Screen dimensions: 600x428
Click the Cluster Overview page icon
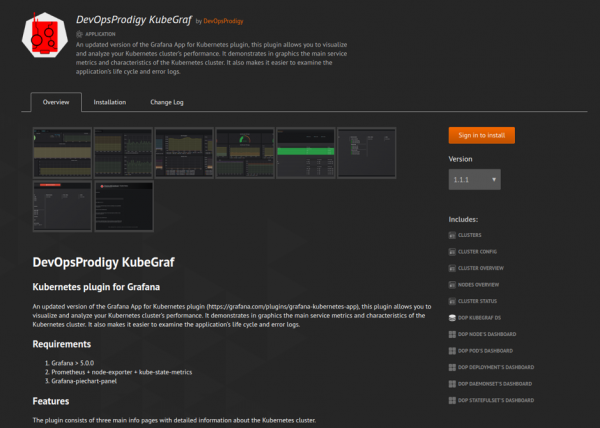click(452, 268)
